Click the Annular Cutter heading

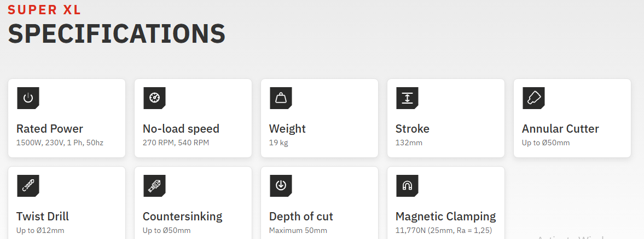560,129
